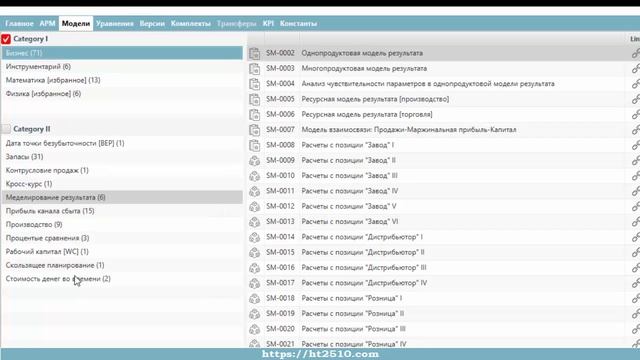Click 'Расчеты с позиции "Завод" VI' text

point(350,222)
